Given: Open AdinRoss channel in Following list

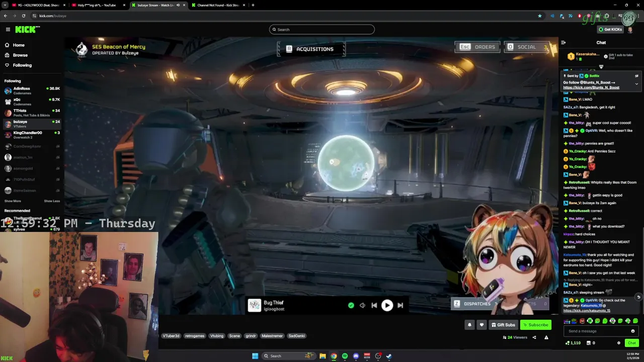Looking at the screenshot, I should coord(32,90).
